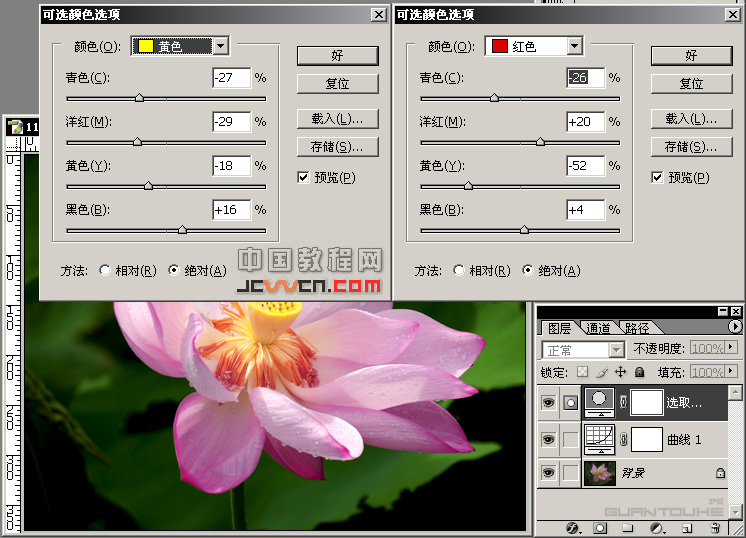
Task: Click the new layer group folder icon
Action: pos(628,527)
